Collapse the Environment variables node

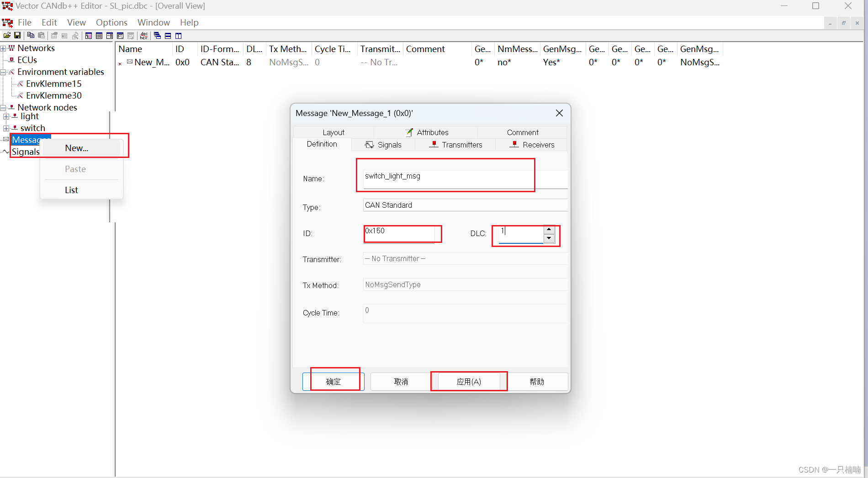[3, 72]
